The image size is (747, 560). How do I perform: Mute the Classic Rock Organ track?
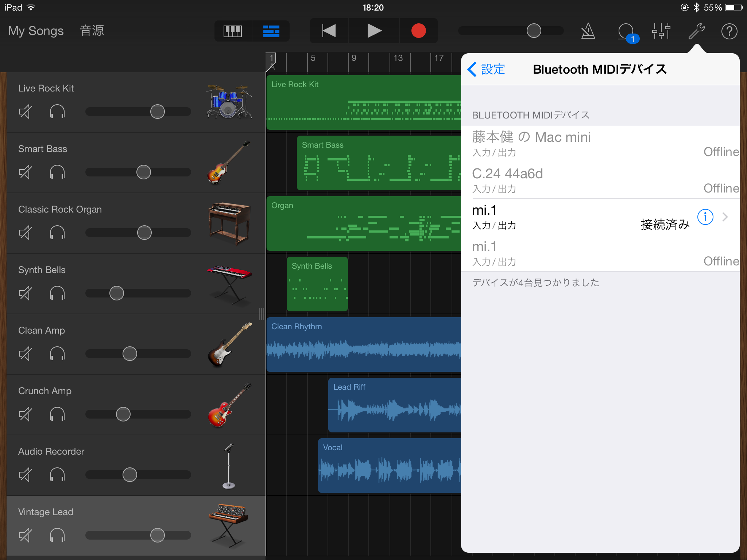point(25,233)
